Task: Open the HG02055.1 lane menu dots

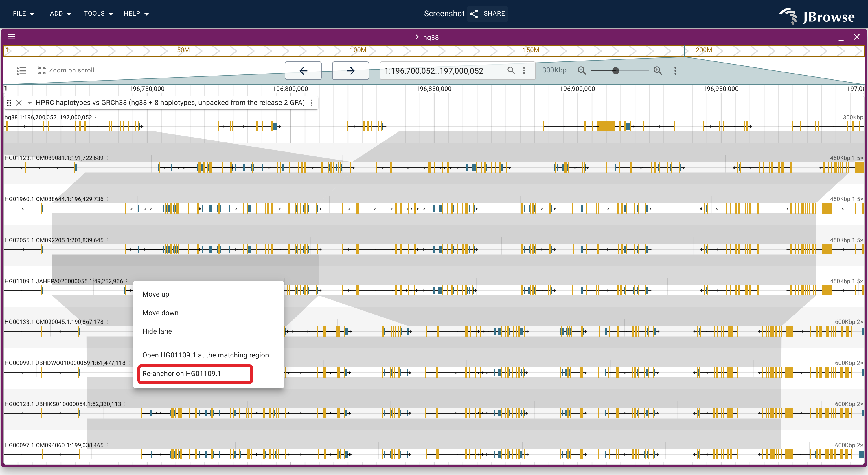Action: tap(107, 240)
